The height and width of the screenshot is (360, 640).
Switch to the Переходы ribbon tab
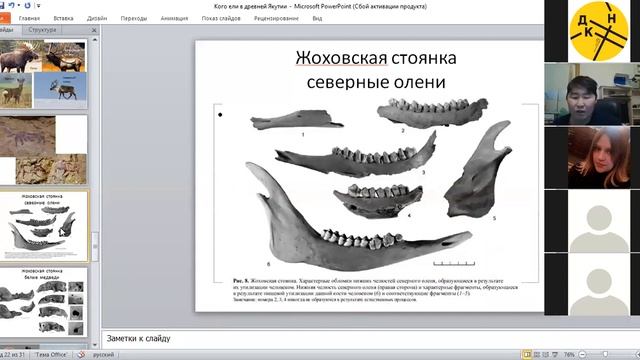click(x=133, y=18)
